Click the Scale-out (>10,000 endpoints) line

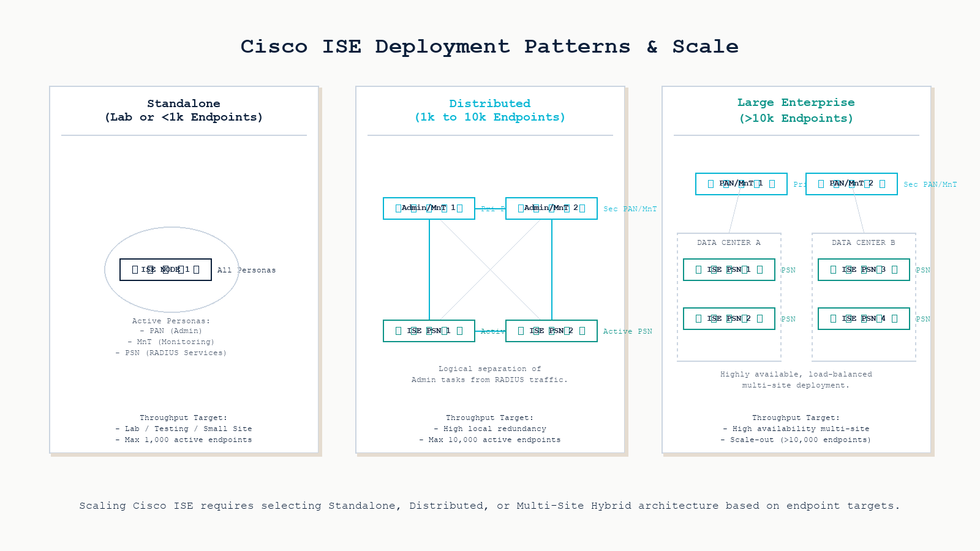coord(796,440)
